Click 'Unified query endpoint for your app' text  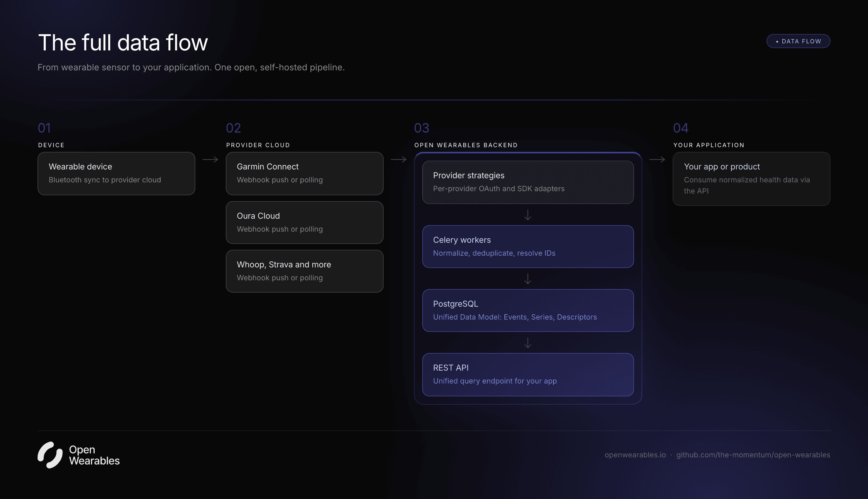pyautogui.click(x=495, y=381)
